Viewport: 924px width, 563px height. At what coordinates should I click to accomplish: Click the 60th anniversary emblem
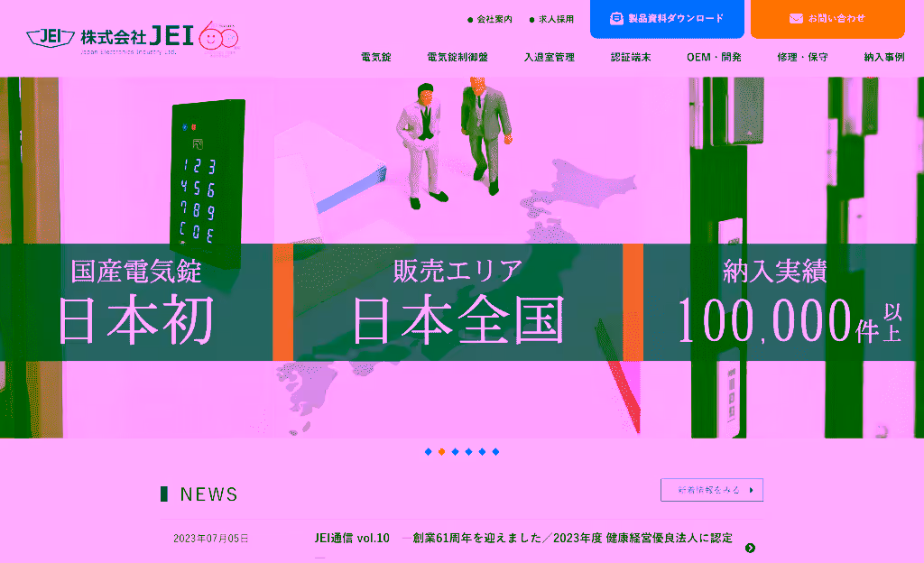point(218,38)
